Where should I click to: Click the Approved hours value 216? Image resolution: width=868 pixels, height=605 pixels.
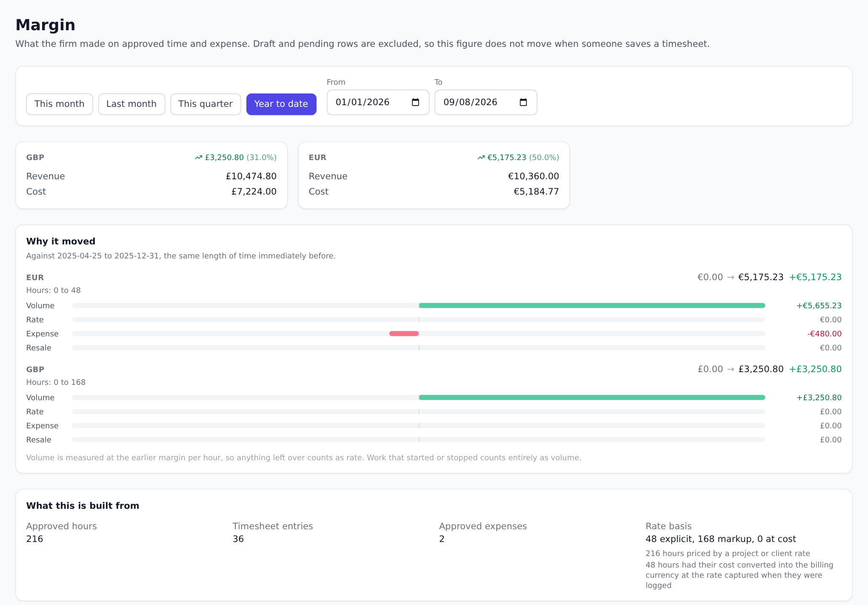click(x=34, y=539)
